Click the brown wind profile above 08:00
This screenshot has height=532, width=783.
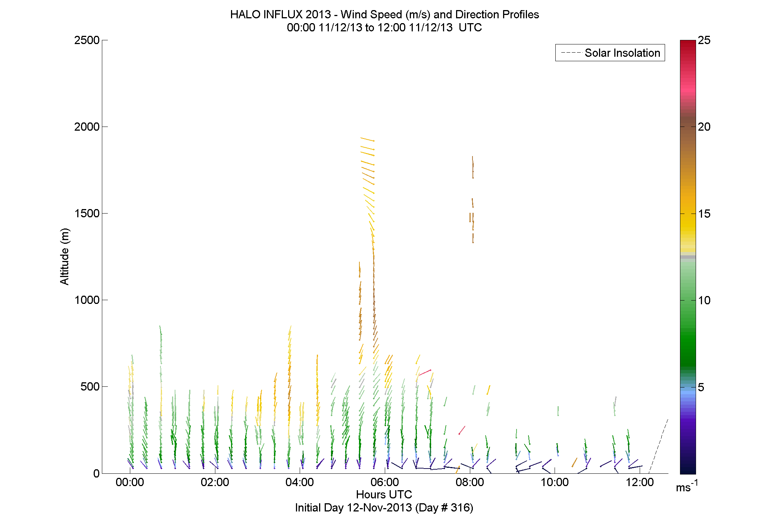(x=472, y=200)
